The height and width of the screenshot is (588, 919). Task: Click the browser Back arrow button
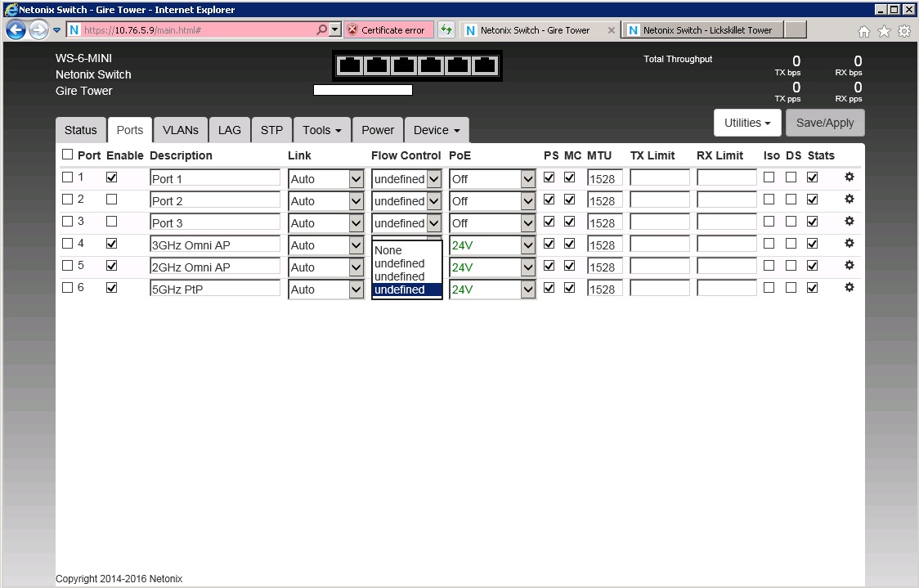coord(16,30)
